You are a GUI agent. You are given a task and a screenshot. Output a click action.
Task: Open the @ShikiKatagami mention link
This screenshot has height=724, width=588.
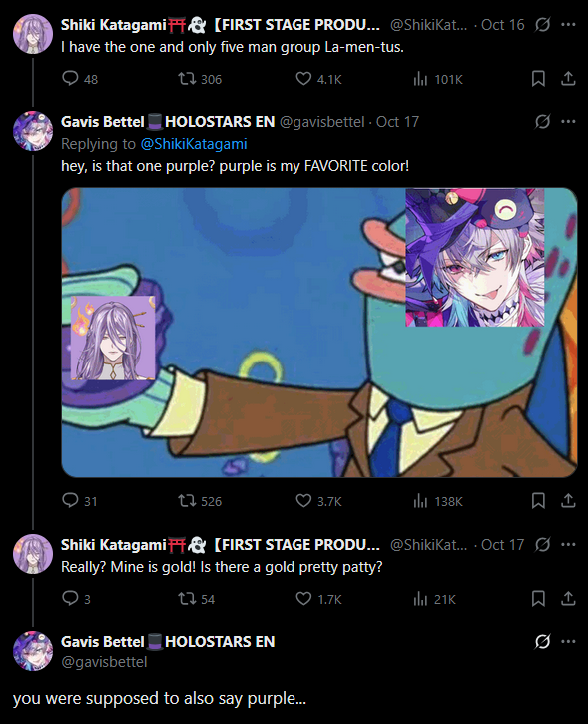click(x=194, y=144)
